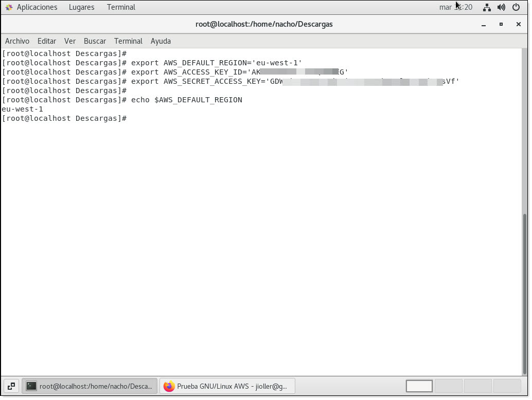The image size is (532, 400).
Task: Click the speaker volume icon in the top bar
Action: pos(501,7)
